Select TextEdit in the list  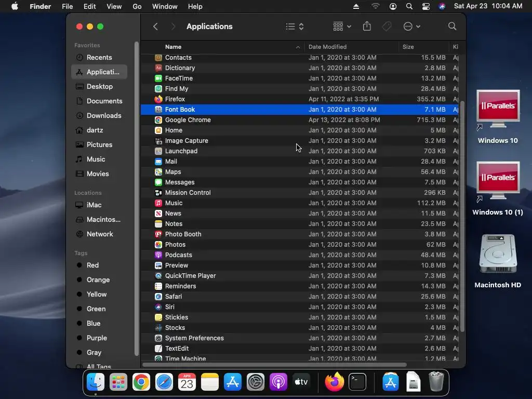pyautogui.click(x=300, y=349)
